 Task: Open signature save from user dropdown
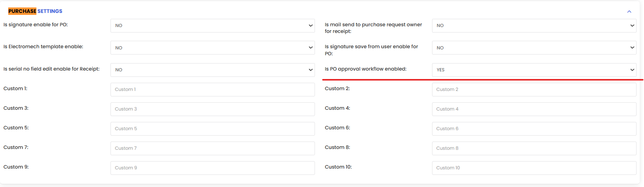[534, 48]
